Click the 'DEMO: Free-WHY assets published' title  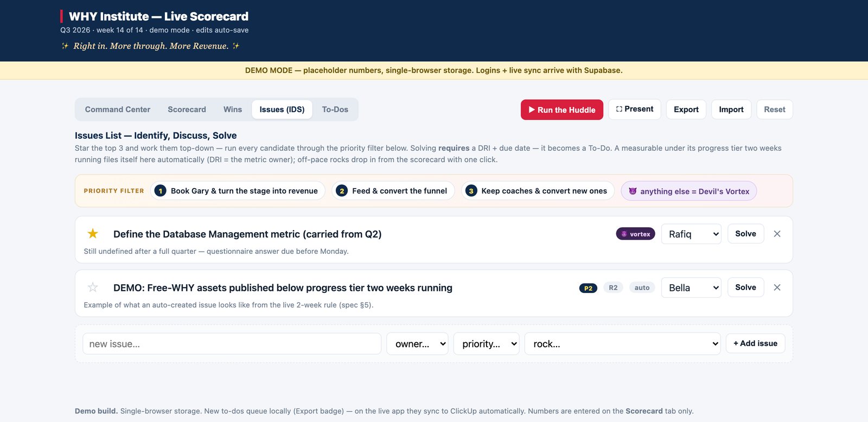(x=283, y=288)
